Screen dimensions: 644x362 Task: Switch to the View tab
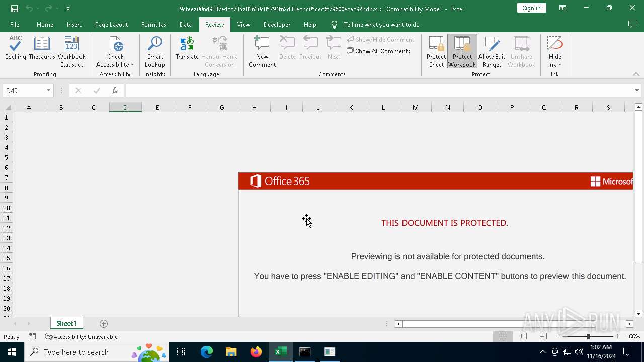(x=244, y=25)
